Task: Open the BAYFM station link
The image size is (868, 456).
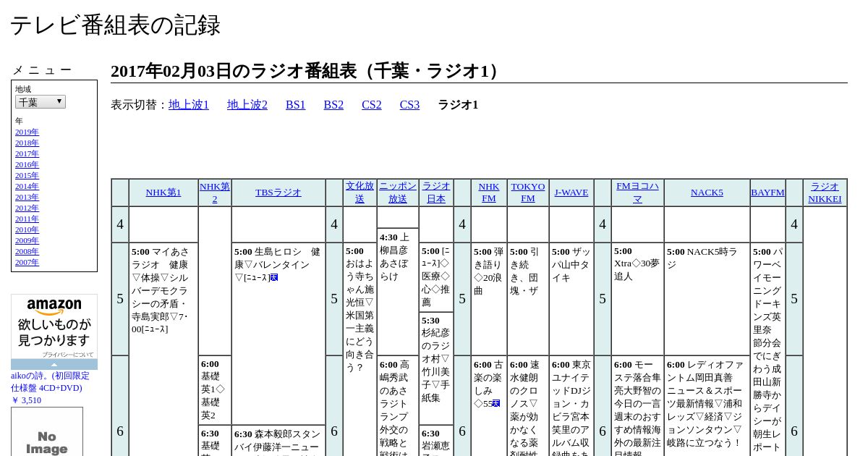Action: click(x=767, y=193)
